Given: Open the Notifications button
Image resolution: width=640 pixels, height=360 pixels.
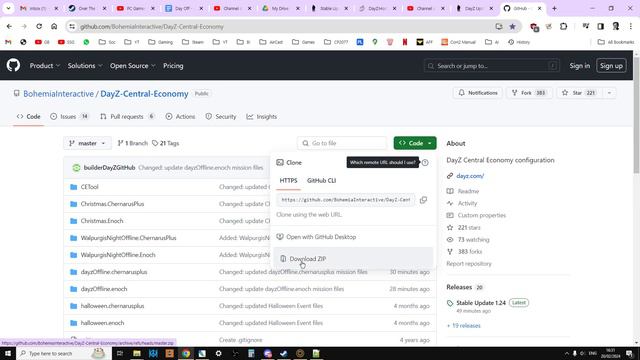Looking at the screenshot, I should click(x=478, y=93).
